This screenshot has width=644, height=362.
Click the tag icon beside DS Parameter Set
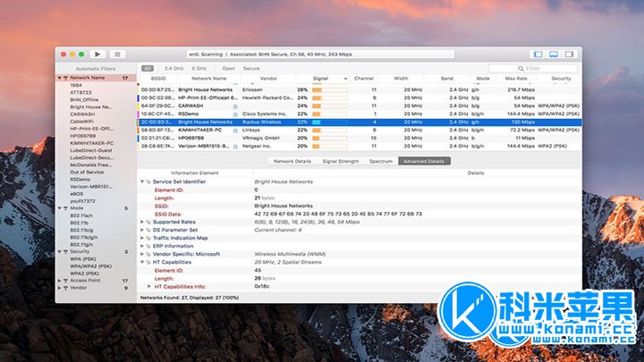148,231
